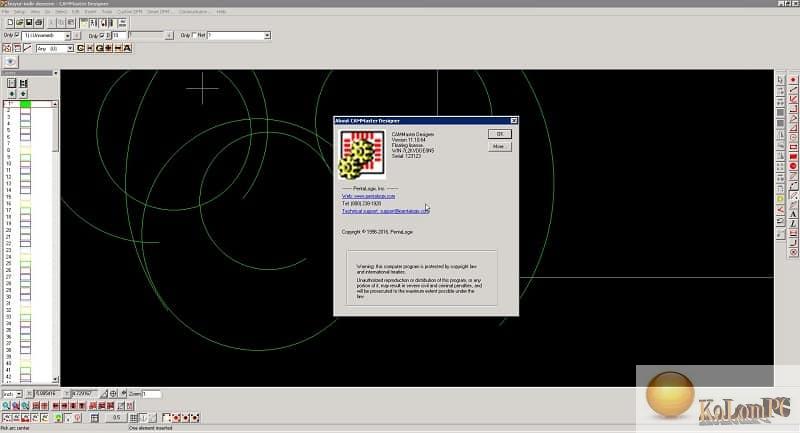The image size is (800, 433).
Task: Select the filled red rectangle tool
Action: 793,157
